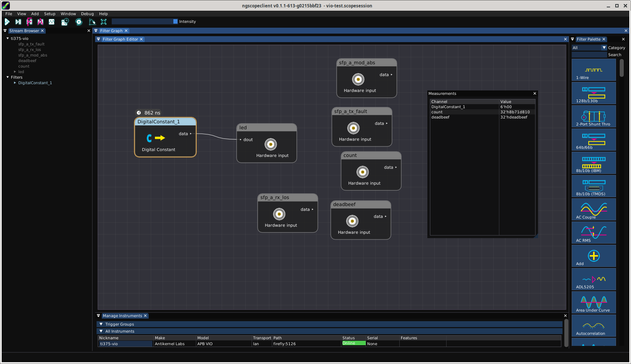Open the waveform history toolbar icon
Screen dimensions: 631x364
(x=65, y=22)
